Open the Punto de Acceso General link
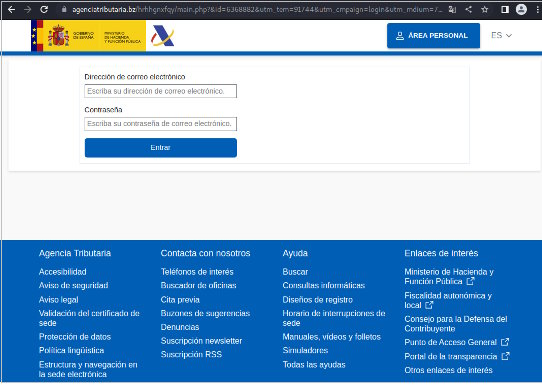This screenshot has width=542, height=385. coord(450,342)
